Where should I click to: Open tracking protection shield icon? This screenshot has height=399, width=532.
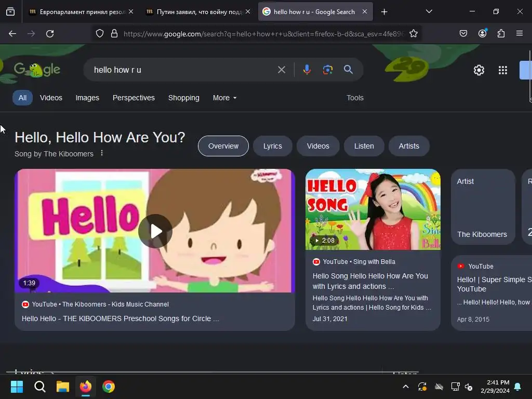coord(99,34)
